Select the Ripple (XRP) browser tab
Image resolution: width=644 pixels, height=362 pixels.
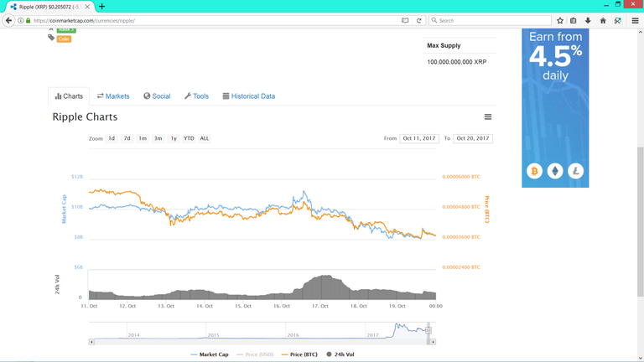[49, 7]
